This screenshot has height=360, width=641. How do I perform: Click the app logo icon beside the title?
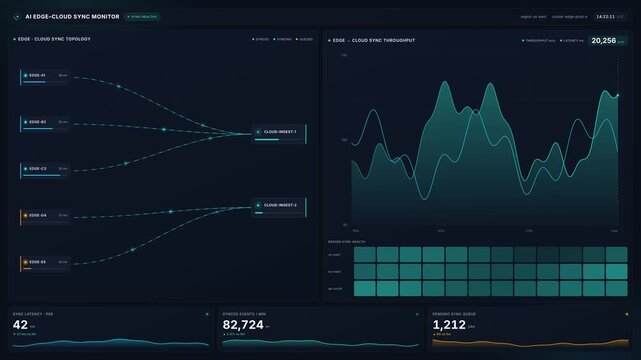point(17,17)
